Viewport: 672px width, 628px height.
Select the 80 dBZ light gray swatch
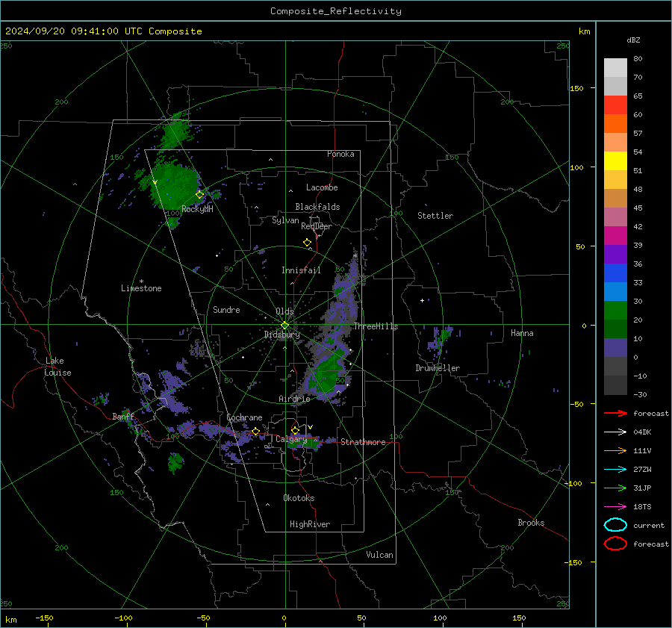click(615, 68)
